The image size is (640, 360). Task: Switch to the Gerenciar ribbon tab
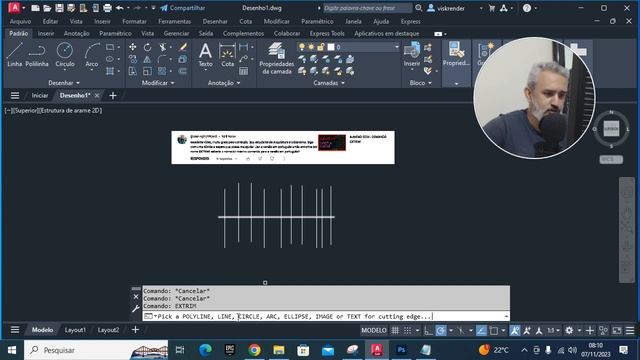pyautogui.click(x=176, y=33)
